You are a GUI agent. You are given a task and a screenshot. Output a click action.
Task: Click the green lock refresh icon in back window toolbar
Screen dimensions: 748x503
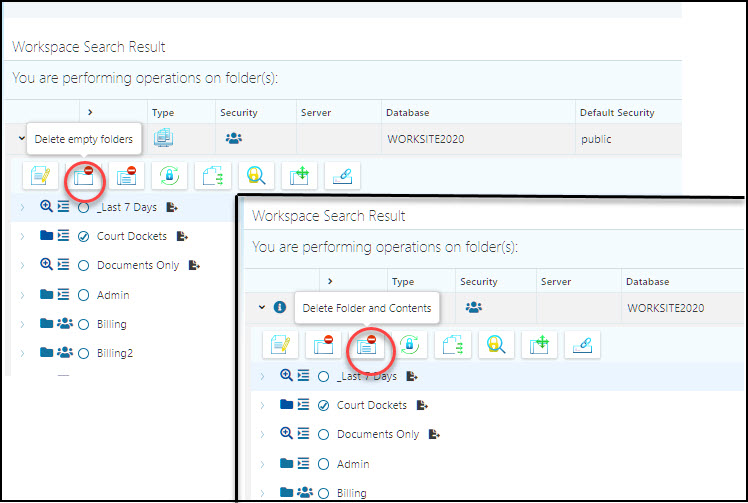point(169,176)
